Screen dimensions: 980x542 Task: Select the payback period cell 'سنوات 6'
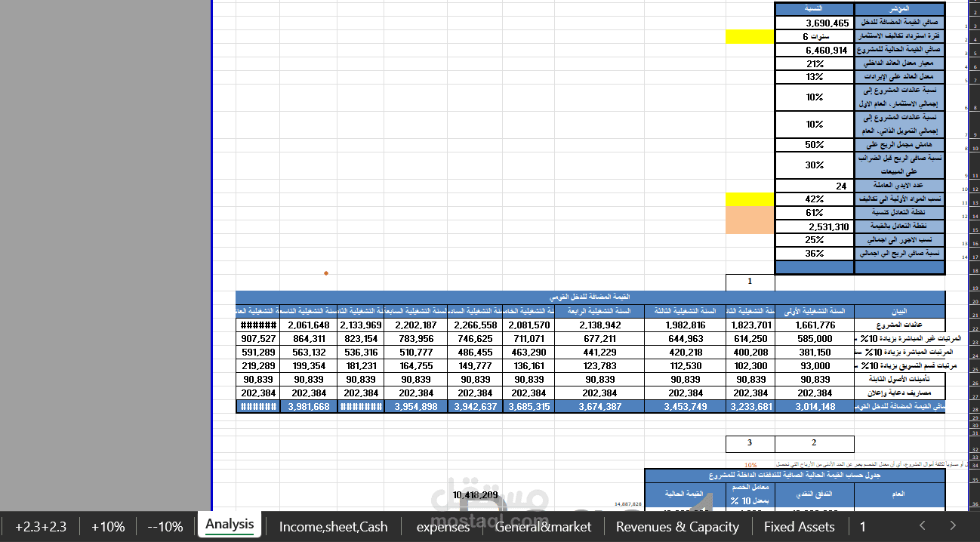point(815,36)
